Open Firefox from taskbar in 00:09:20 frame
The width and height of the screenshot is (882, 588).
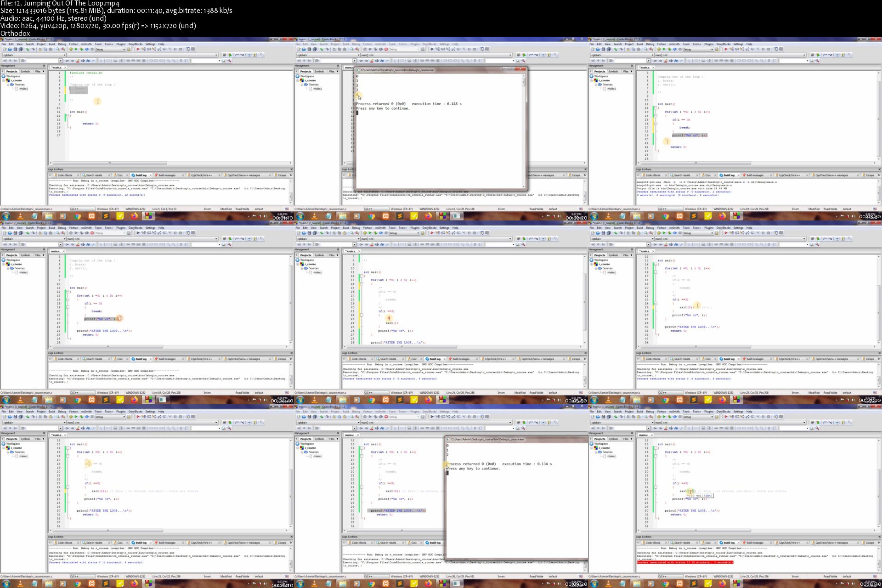(428, 583)
